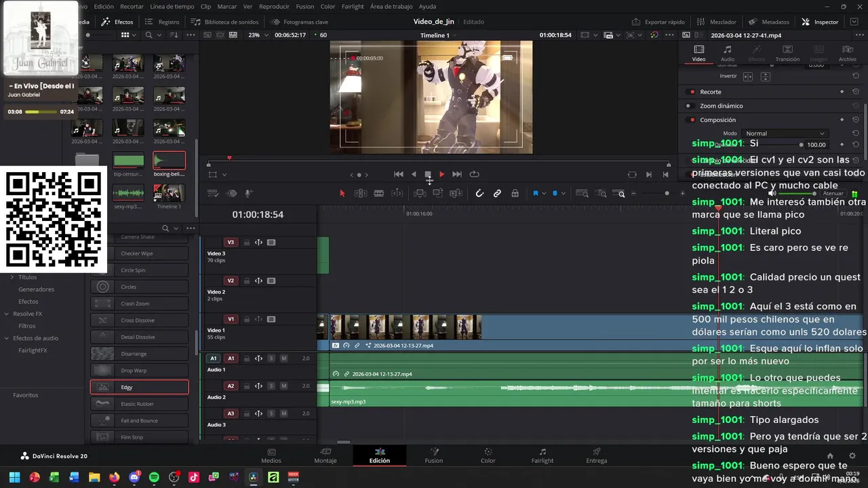The image size is (868, 488).
Task: Add keyframe for Composición section
Action: [x=842, y=120]
